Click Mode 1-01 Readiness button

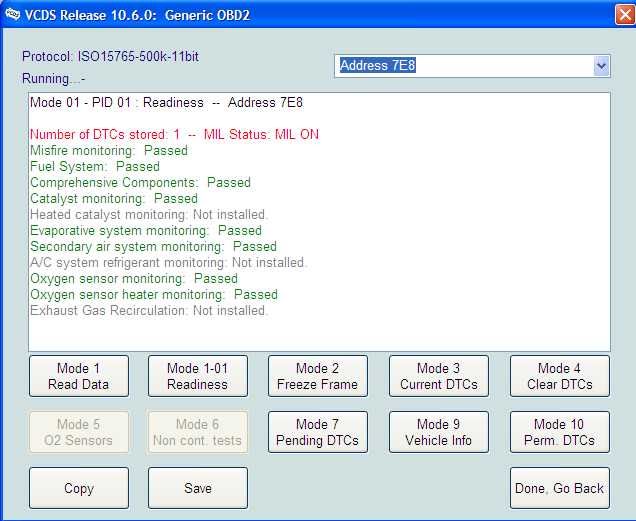click(x=197, y=376)
